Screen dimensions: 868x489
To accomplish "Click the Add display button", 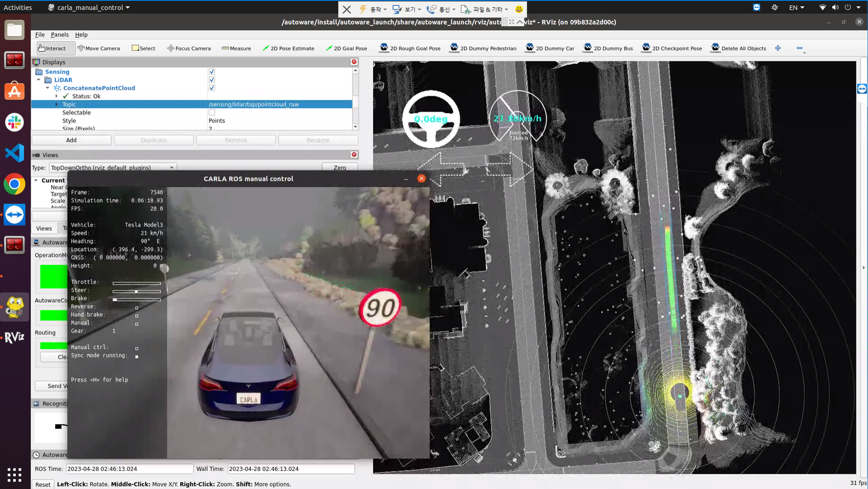I will point(71,140).
